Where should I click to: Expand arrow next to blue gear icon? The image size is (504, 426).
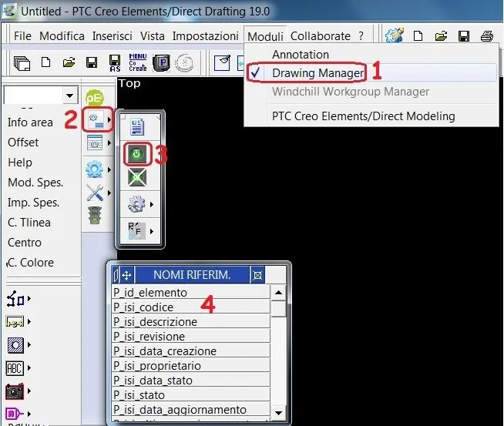tap(109, 169)
